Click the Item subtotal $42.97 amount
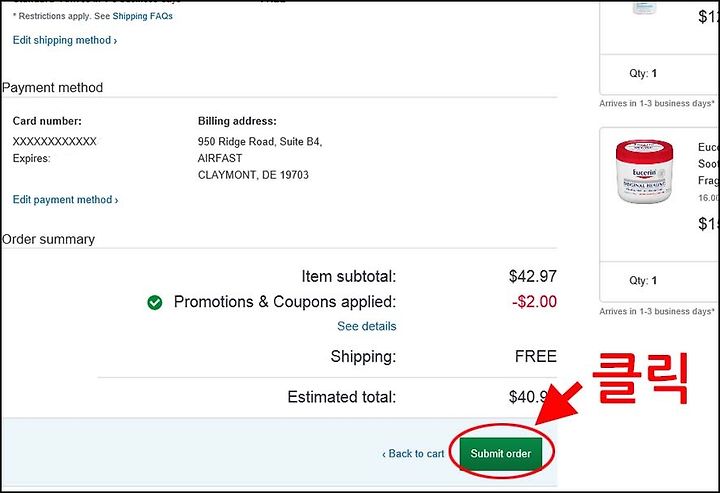Viewport: 720px width, 493px height. tap(533, 276)
